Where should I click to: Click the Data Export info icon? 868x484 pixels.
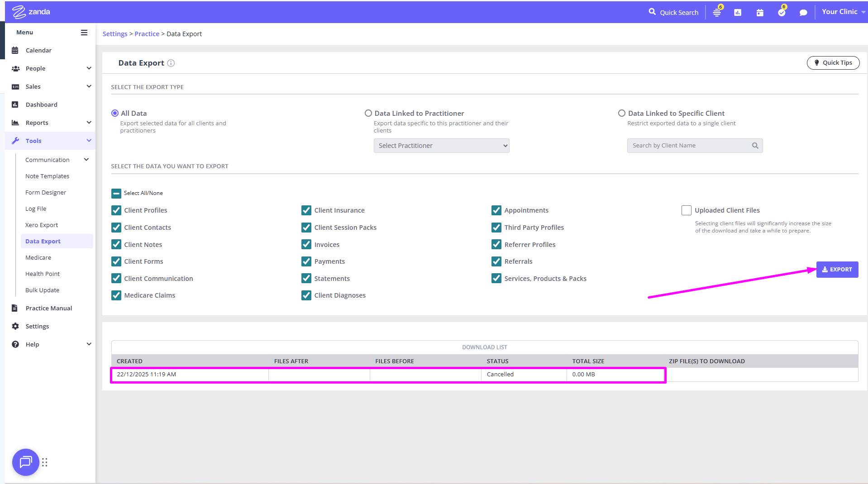(x=171, y=63)
